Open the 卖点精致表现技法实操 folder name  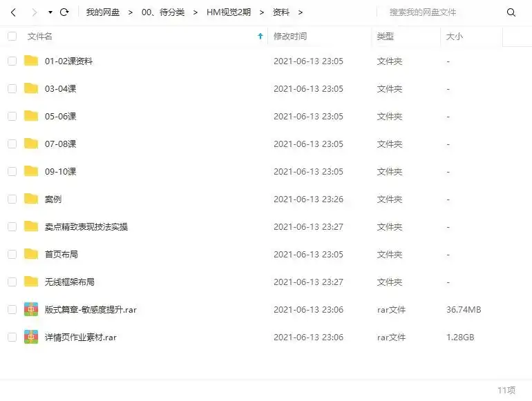point(86,227)
